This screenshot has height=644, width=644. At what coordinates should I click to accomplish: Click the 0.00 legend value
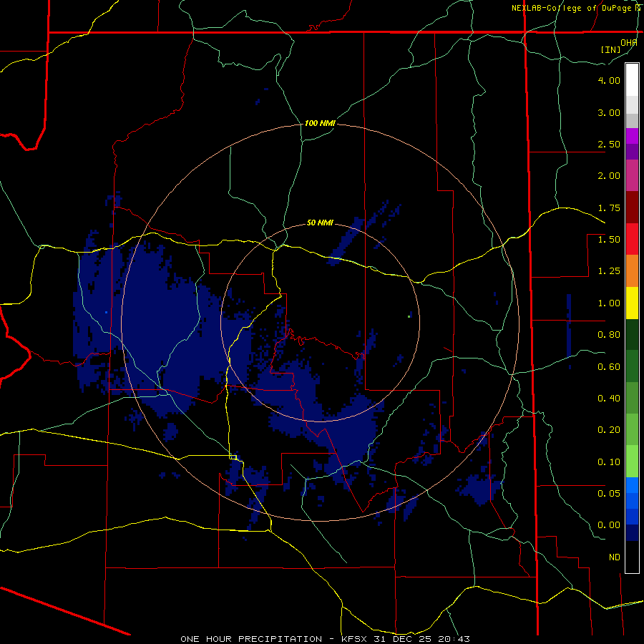coord(609,525)
